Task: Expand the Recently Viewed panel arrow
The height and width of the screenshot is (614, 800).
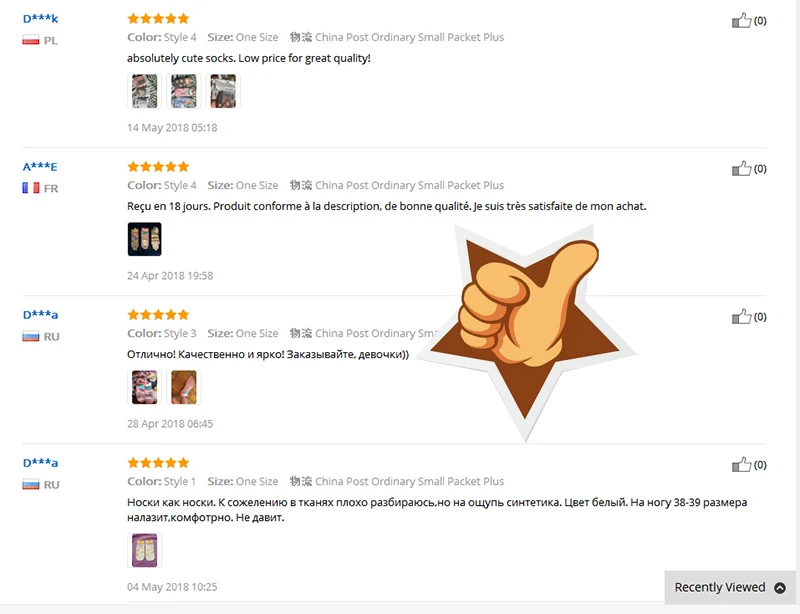Action: (780, 587)
